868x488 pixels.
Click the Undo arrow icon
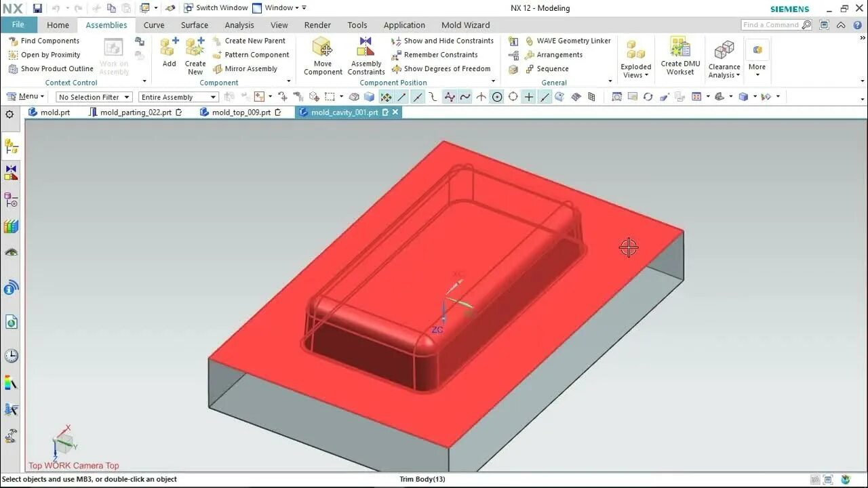(56, 8)
